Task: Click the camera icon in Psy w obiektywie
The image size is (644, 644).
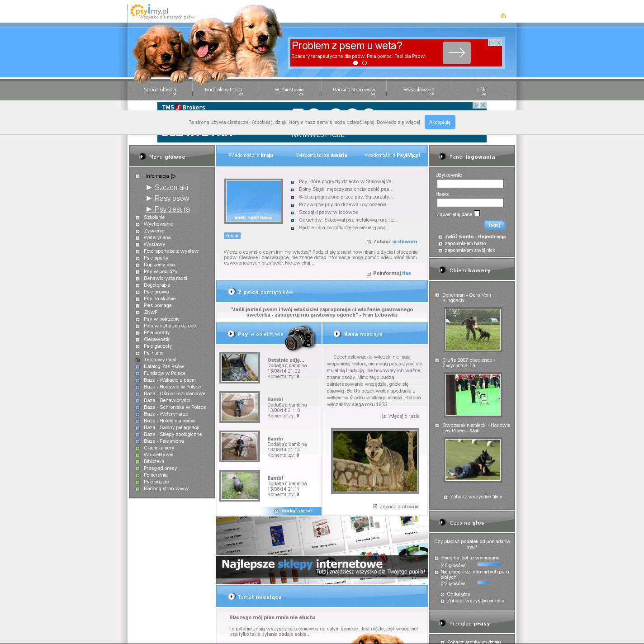Action: (x=299, y=338)
